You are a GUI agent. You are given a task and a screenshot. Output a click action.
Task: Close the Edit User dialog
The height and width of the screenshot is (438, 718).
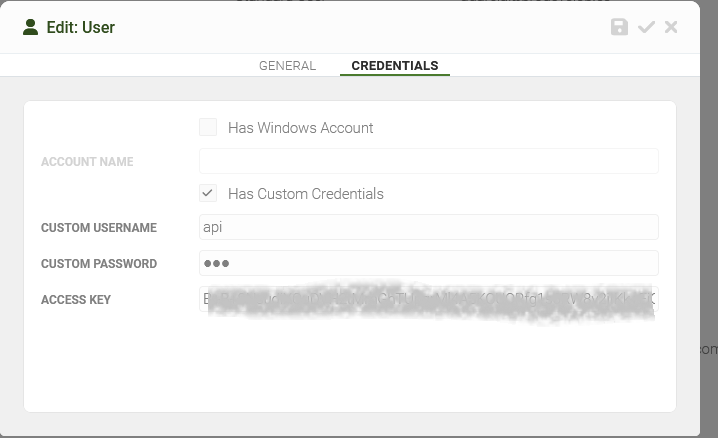(671, 27)
